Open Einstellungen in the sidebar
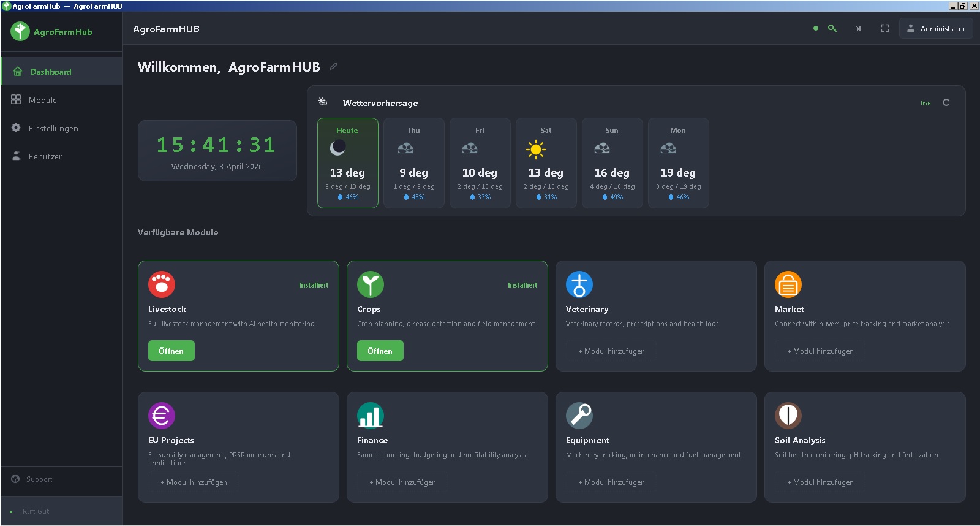Screen dimensions: 980x526 pos(62,128)
